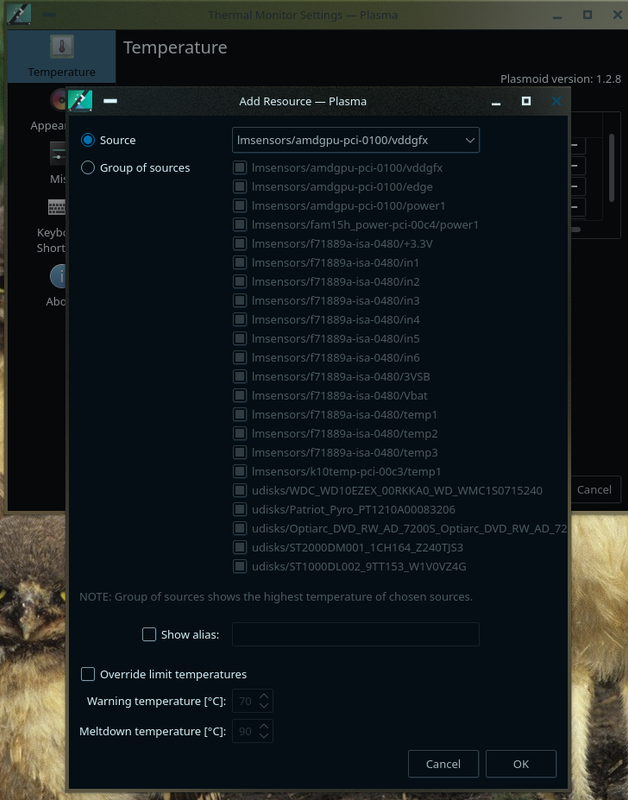The height and width of the screenshot is (800, 628).
Task: Click keep-above button in Thermal Monitor titlebar
Action: 49,15
